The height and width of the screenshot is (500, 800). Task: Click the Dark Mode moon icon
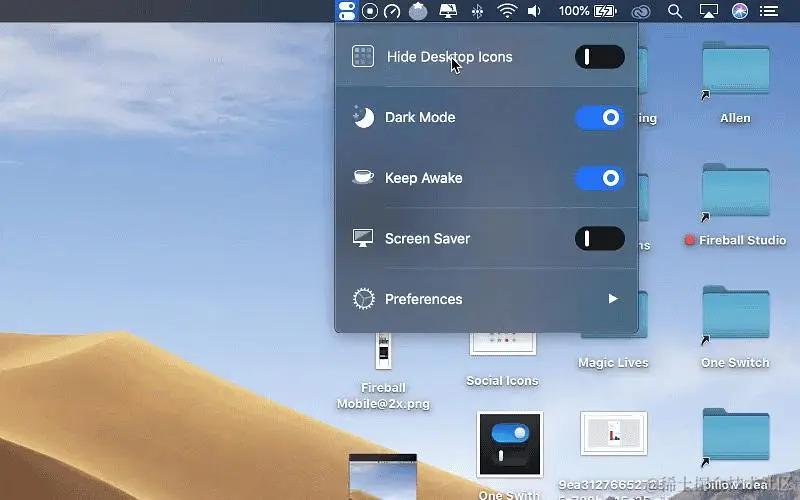[x=363, y=117]
